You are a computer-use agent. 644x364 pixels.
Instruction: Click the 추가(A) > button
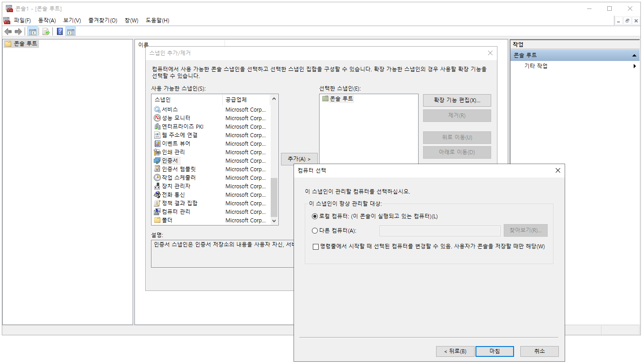click(299, 159)
